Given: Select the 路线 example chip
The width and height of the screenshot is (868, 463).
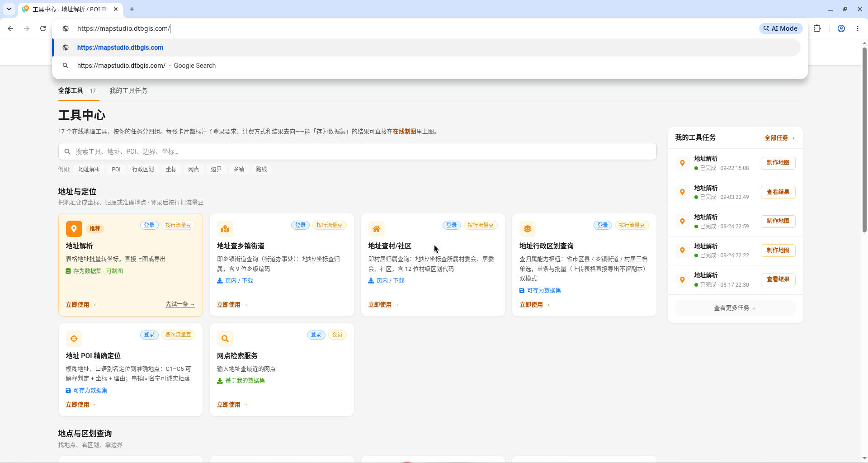Looking at the screenshot, I should 261,169.
